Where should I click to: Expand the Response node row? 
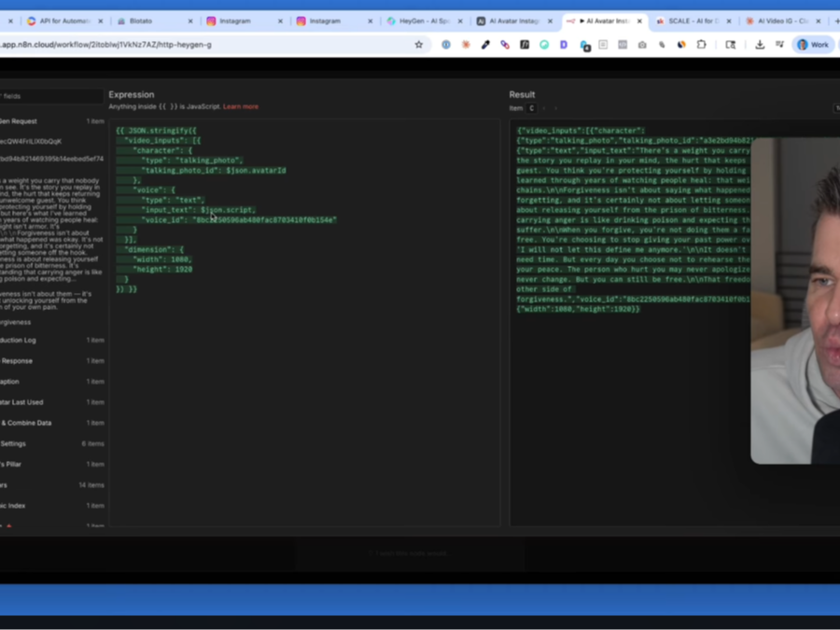pos(52,361)
